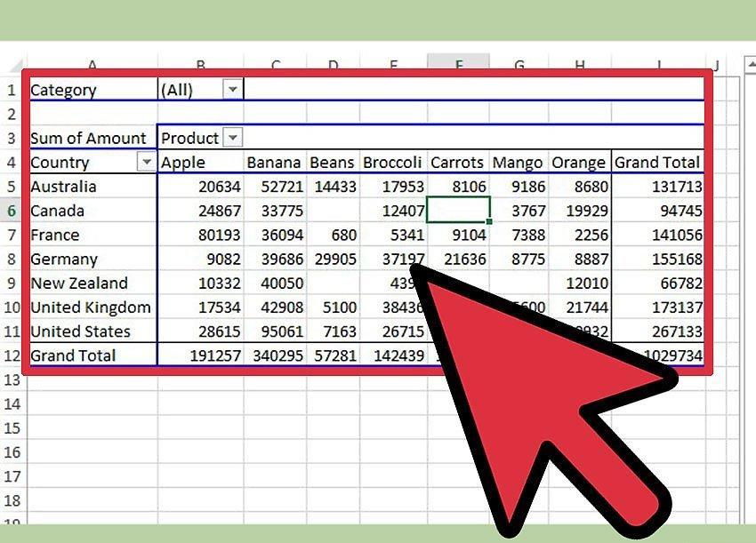Viewport: 756px width, 543px height.
Task: Select the United States Banana value 95061
Action: (x=275, y=331)
